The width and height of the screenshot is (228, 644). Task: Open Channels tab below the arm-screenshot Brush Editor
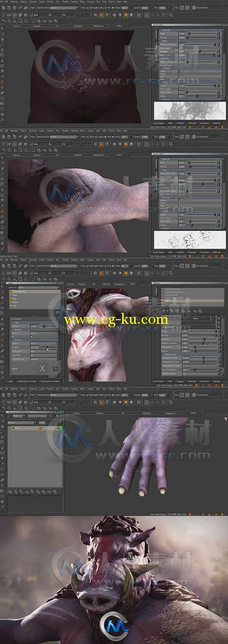(192, 252)
